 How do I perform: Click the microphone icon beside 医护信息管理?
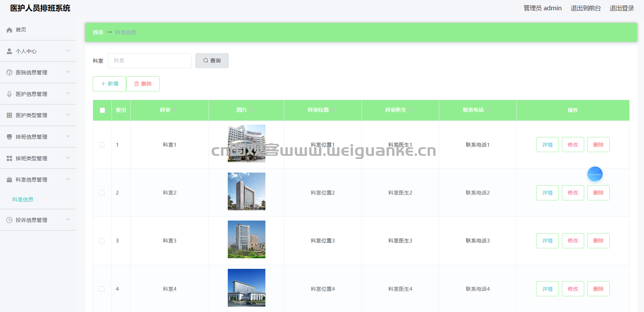[x=10, y=94]
